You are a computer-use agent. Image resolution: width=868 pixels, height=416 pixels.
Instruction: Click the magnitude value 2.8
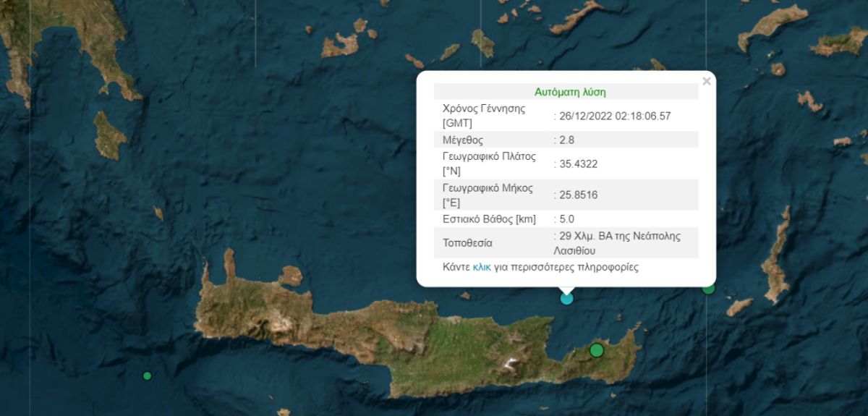coord(565,140)
